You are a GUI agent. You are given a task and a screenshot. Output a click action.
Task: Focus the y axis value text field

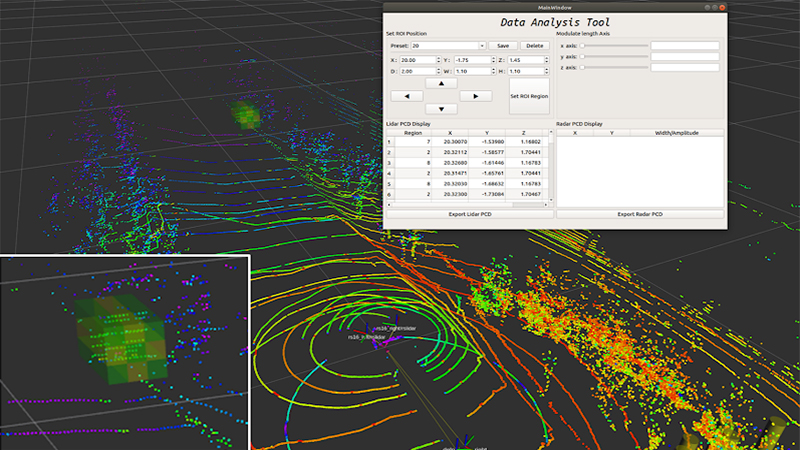[x=685, y=57]
